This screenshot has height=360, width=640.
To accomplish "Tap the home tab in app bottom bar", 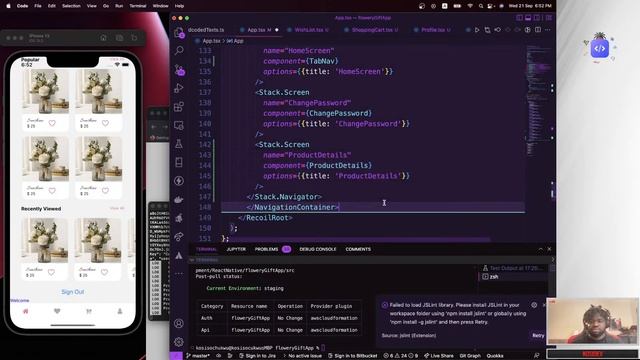I will click(x=25, y=311).
